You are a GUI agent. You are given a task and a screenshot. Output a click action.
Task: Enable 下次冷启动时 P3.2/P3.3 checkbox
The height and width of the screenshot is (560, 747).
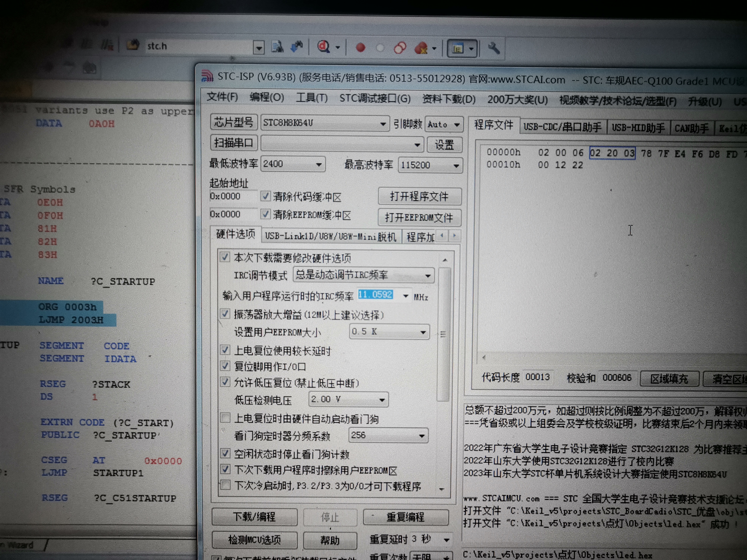[x=225, y=486]
